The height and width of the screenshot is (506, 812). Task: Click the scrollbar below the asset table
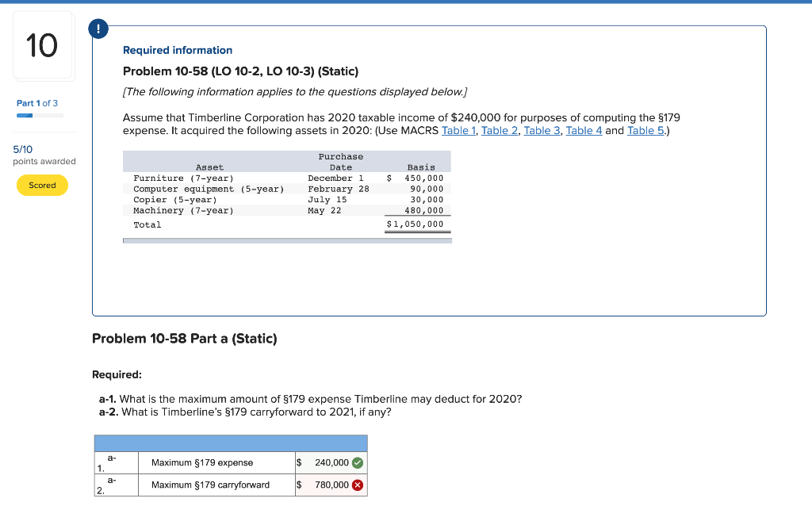287,241
